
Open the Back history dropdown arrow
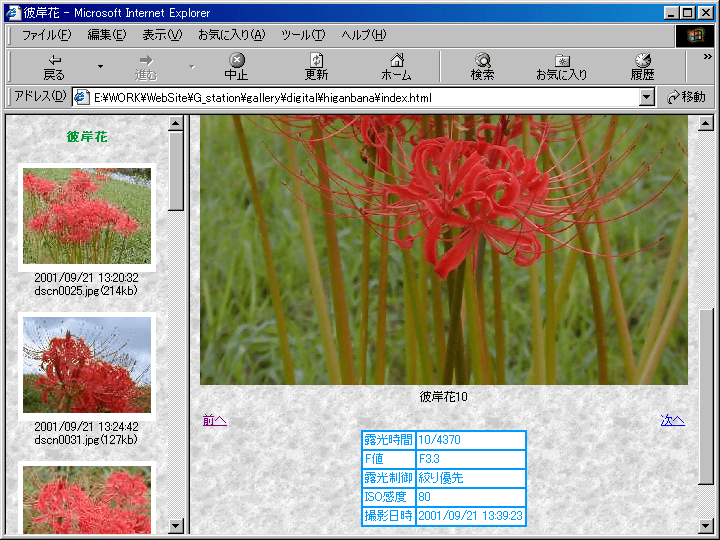pyautogui.click(x=100, y=67)
